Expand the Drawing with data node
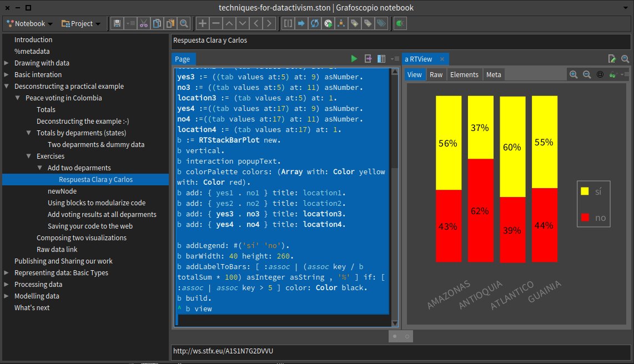This screenshot has width=634, height=364. [x=7, y=63]
